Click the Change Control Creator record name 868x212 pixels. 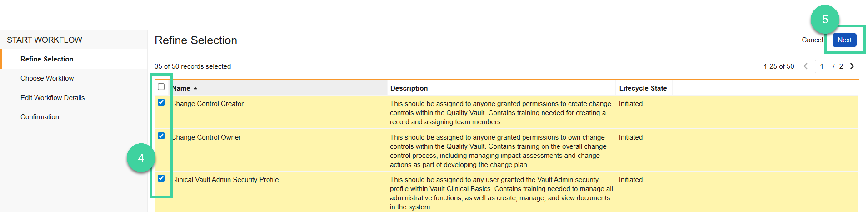point(208,104)
